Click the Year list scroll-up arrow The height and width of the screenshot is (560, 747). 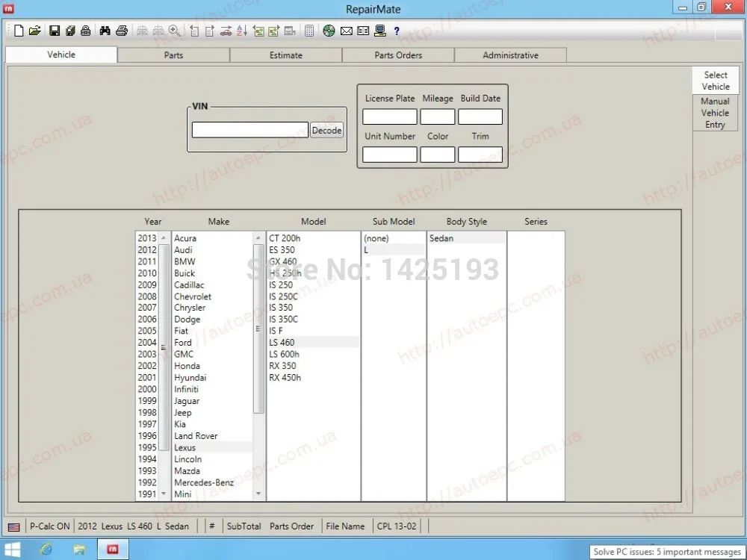164,237
